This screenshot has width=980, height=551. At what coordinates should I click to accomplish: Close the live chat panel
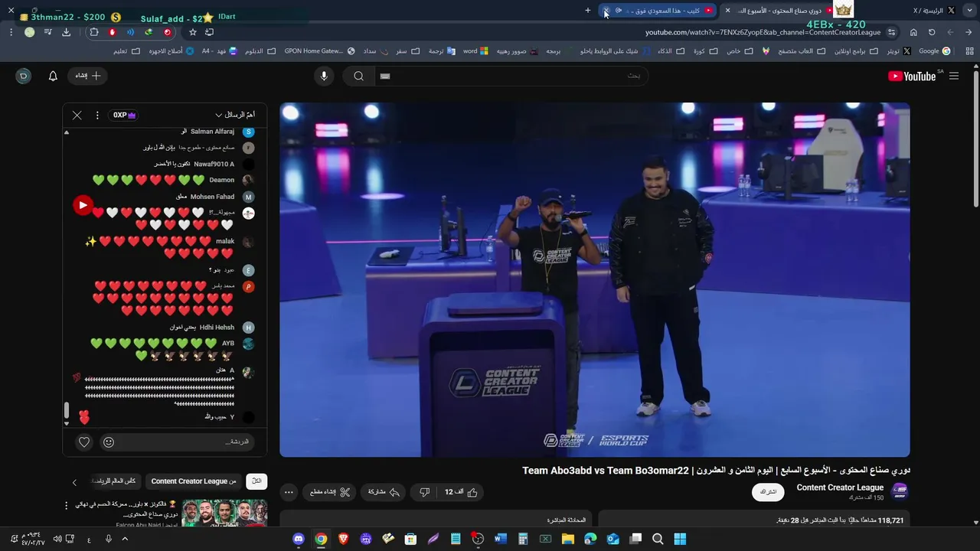coord(77,115)
